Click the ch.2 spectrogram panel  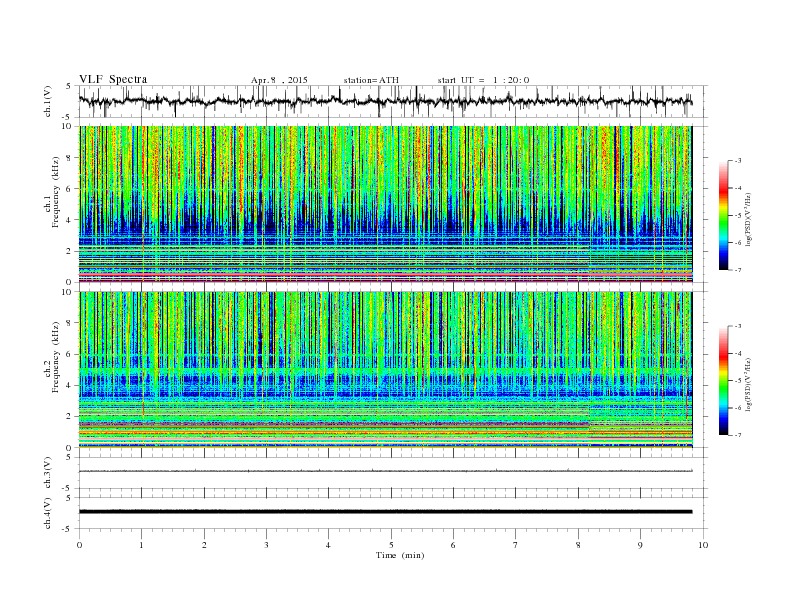point(385,370)
